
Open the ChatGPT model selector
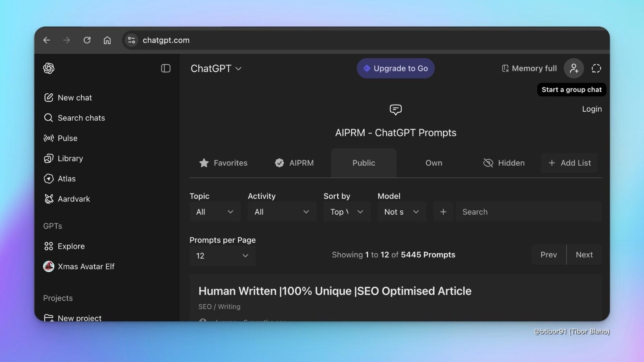coord(217,68)
